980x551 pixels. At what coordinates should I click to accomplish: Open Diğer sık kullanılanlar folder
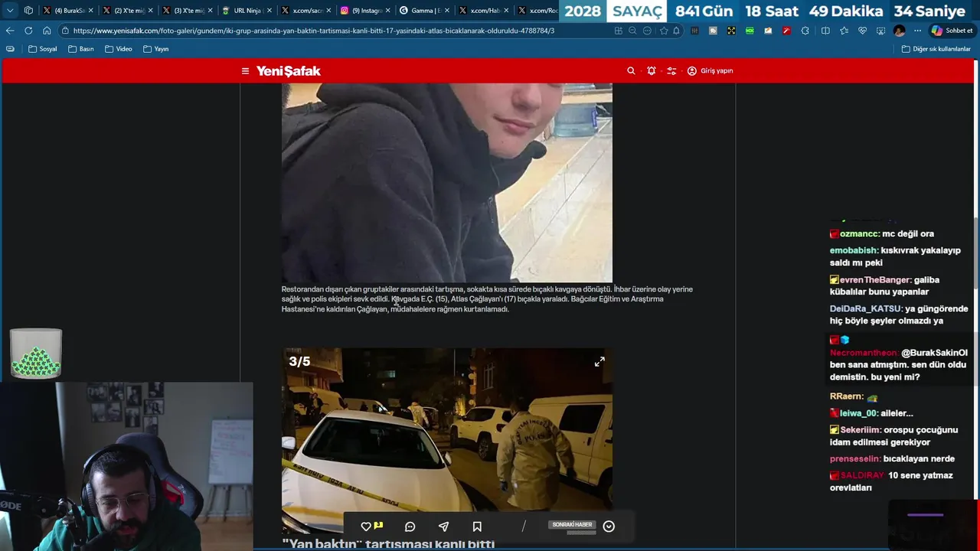[x=936, y=49]
